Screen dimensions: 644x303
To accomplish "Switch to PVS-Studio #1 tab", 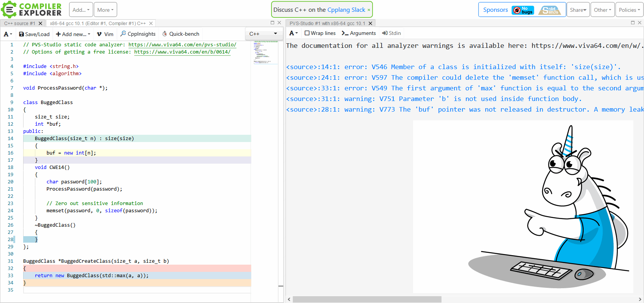I will click(x=327, y=24).
